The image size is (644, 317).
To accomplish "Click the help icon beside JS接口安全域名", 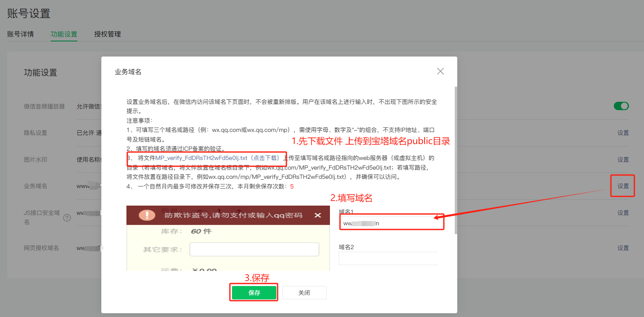I will tap(67, 218).
